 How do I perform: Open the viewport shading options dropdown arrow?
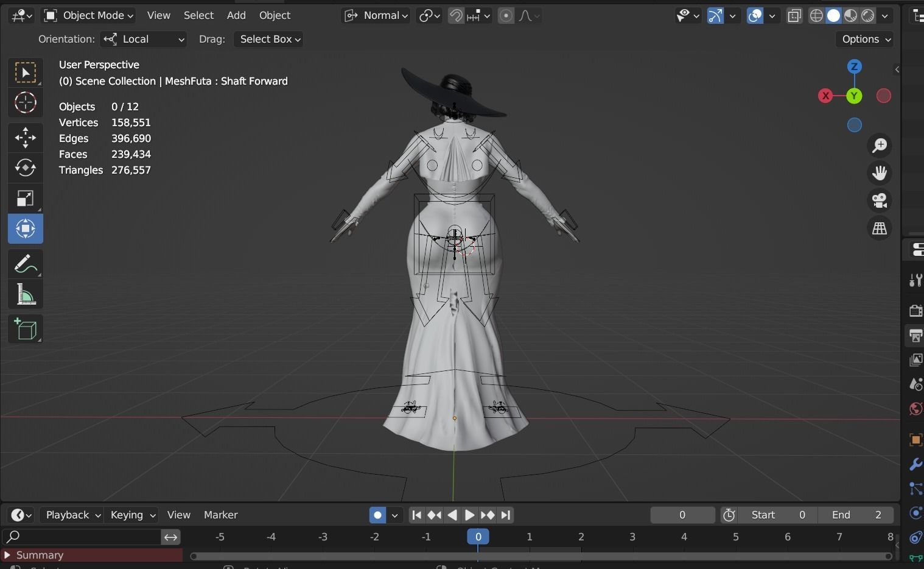(885, 16)
